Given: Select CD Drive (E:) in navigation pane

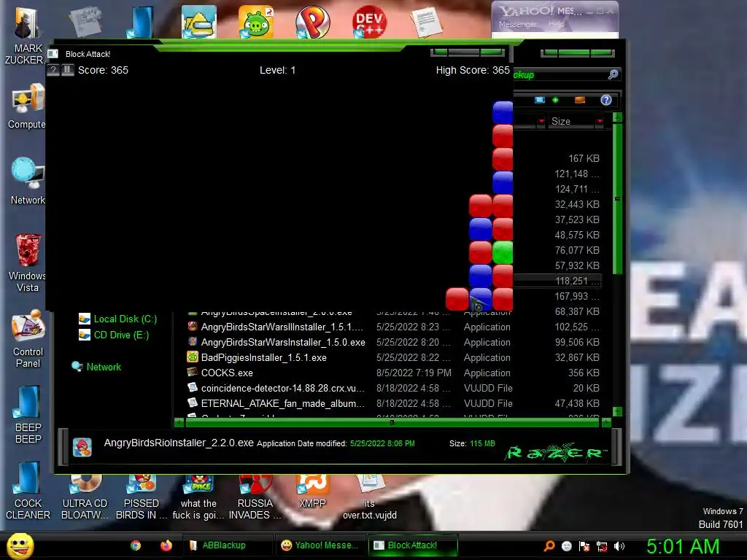Looking at the screenshot, I should pyautogui.click(x=115, y=335).
